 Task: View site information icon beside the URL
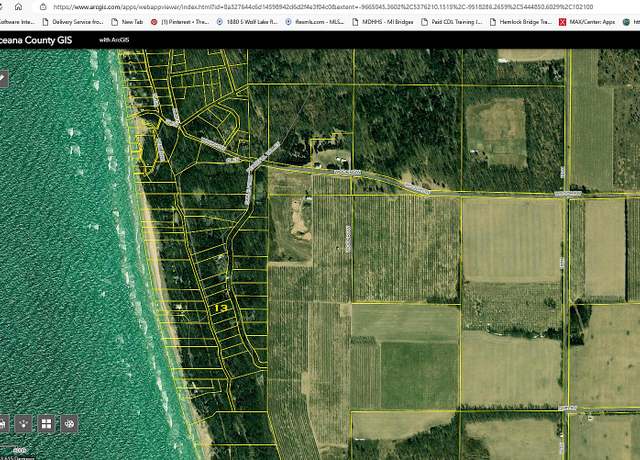point(43,7)
